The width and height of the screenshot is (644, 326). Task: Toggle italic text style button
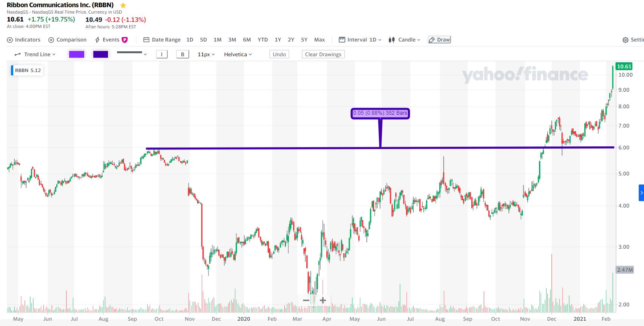pyautogui.click(x=162, y=54)
